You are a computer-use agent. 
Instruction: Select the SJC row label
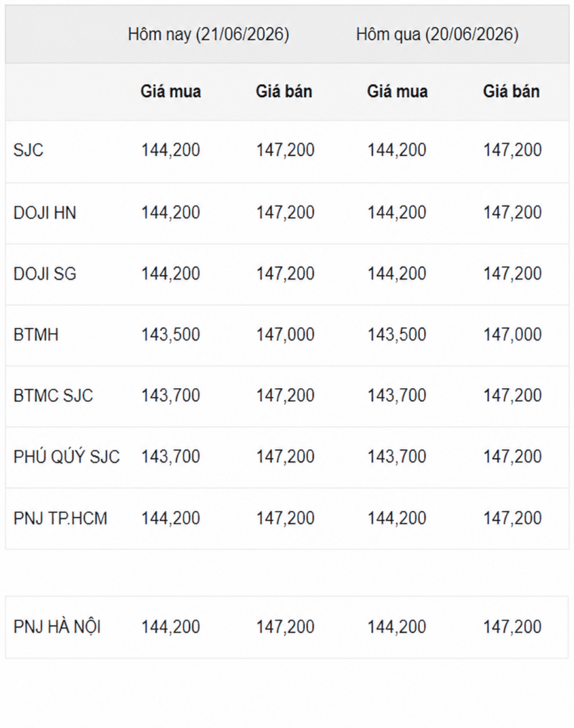29,150
